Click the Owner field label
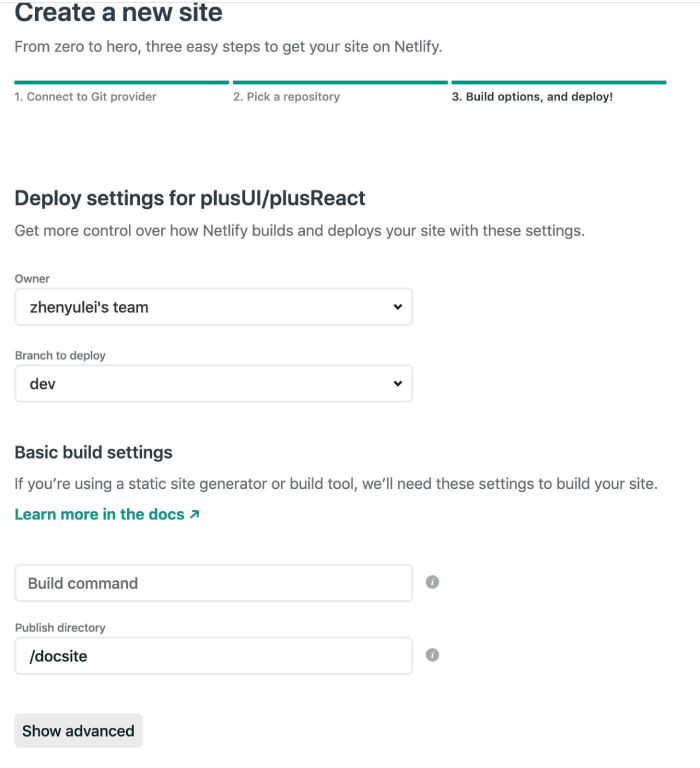Image resolution: width=700 pixels, height=768 pixels. [32, 279]
